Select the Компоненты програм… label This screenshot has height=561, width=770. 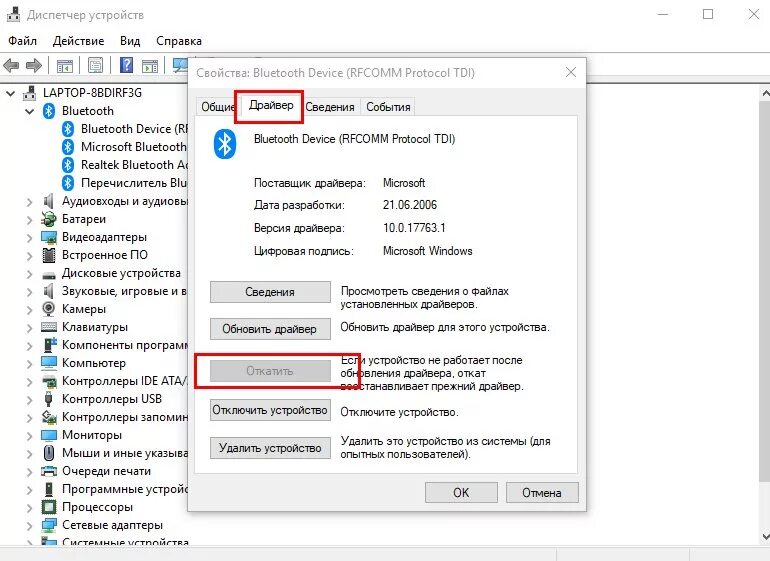[x=124, y=345]
